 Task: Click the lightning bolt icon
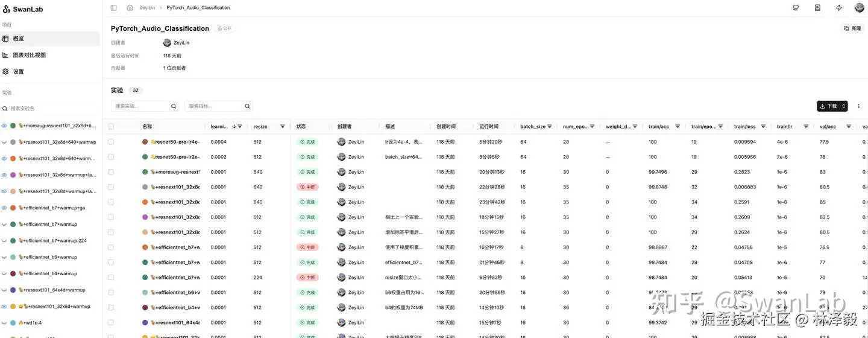click(x=839, y=8)
